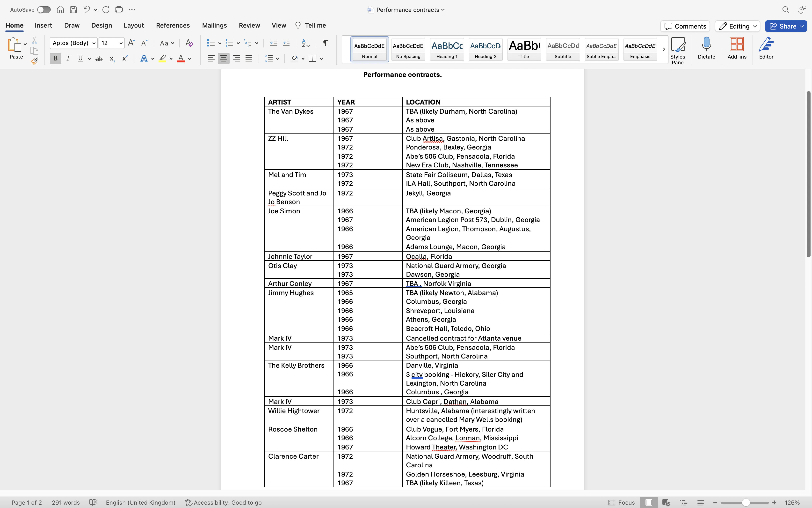Open the Design tab
Image resolution: width=812 pixels, height=508 pixels.
(102, 26)
